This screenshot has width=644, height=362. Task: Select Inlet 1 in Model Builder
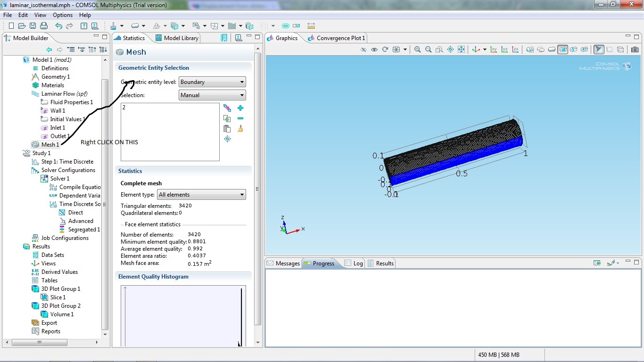coord(58,128)
